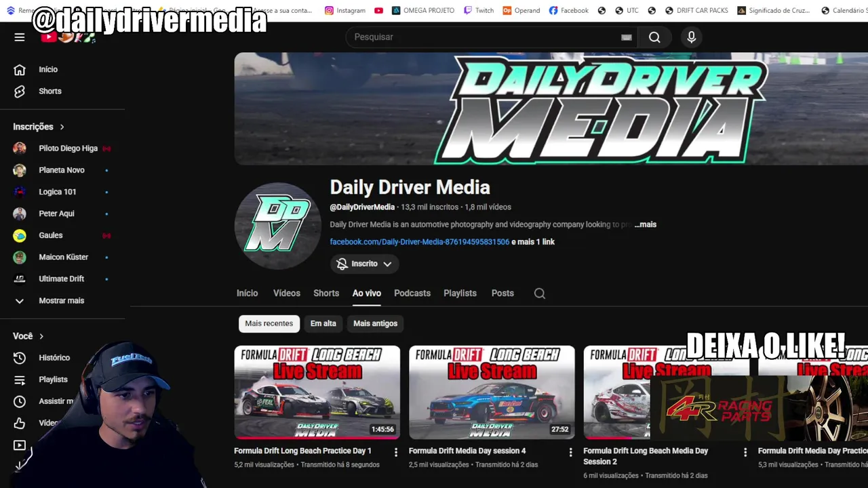Click the Daily Driver Media channel avatar
This screenshot has width=868, height=488.
(277, 226)
